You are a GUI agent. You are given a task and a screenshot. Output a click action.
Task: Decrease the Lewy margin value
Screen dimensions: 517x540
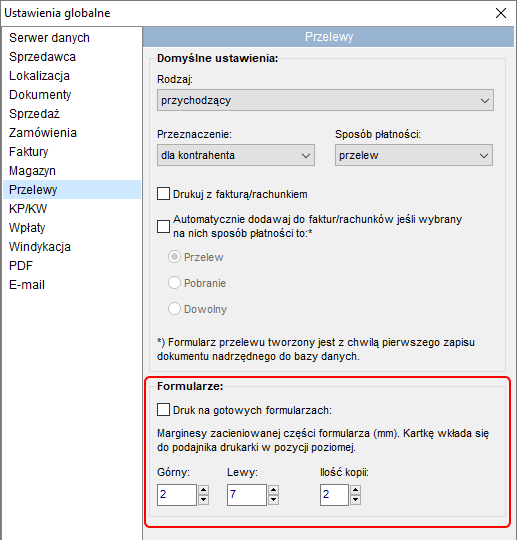click(273, 499)
